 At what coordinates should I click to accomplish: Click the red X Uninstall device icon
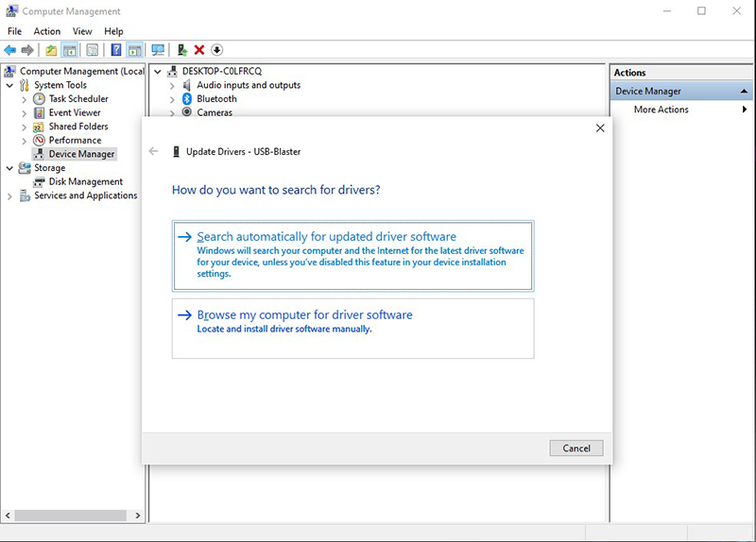[x=199, y=50]
